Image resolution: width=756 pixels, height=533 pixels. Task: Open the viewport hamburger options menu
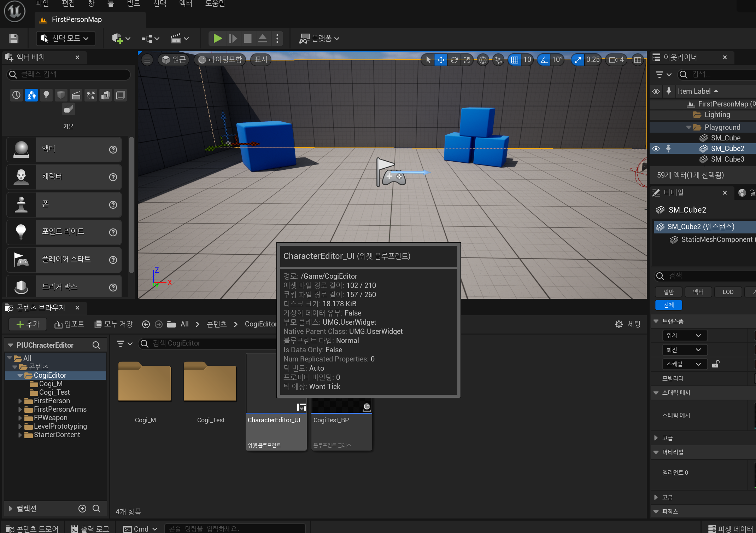(147, 60)
